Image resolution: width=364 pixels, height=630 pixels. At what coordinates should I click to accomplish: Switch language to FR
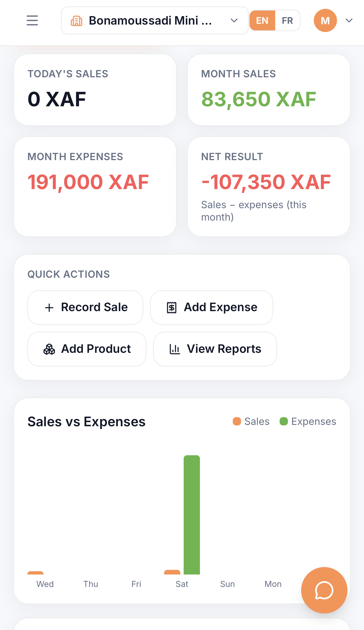(x=287, y=20)
